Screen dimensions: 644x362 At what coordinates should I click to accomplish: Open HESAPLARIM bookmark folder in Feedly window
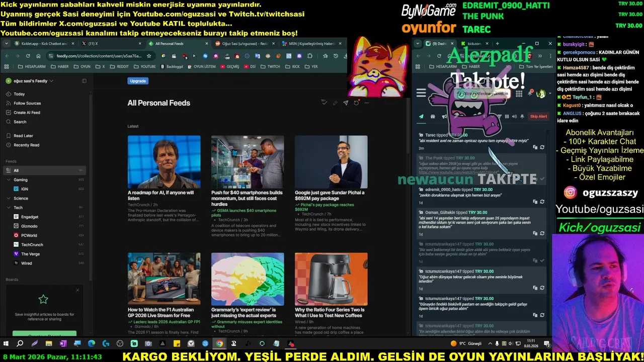coord(32,66)
